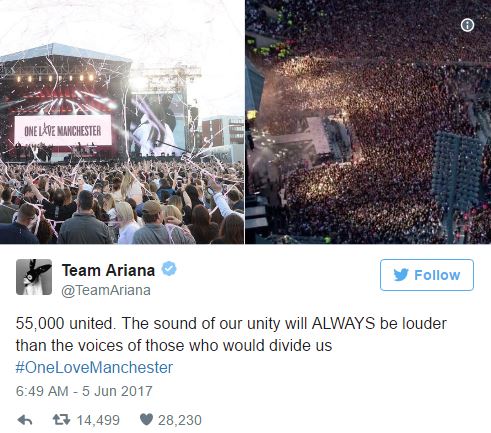Click the 14,499 retweet count
491x433 pixels.
98,420
